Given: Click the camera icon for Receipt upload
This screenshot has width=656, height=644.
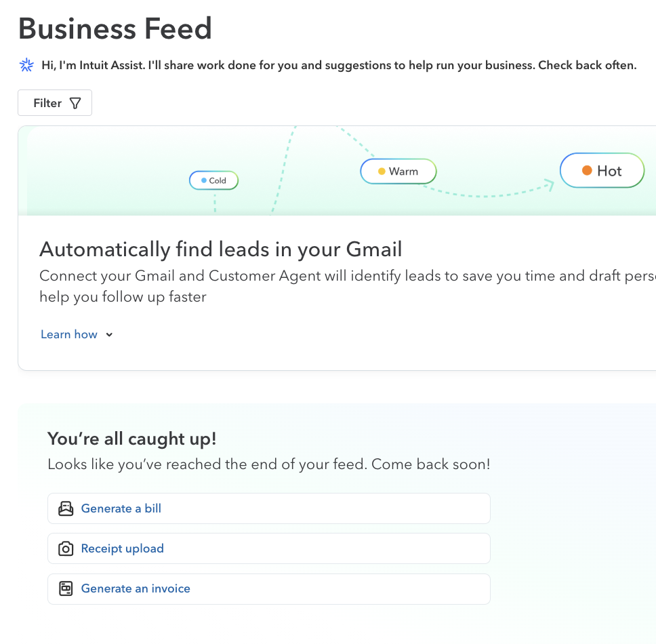Looking at the screenshot, I should pos(66,548).
